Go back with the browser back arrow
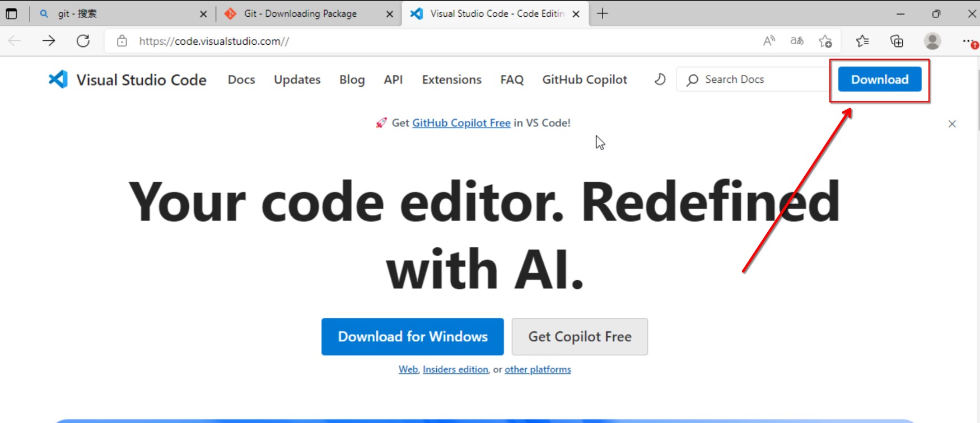The width and height of the screenshot is (980, 423). pyautogui.click(x=15, y=41)
